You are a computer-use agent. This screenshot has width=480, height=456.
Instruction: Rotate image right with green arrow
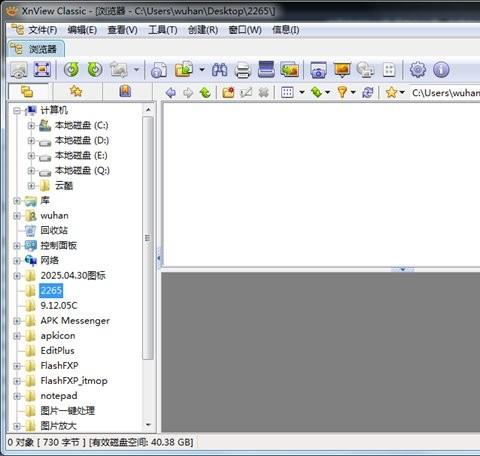(95, 70)
